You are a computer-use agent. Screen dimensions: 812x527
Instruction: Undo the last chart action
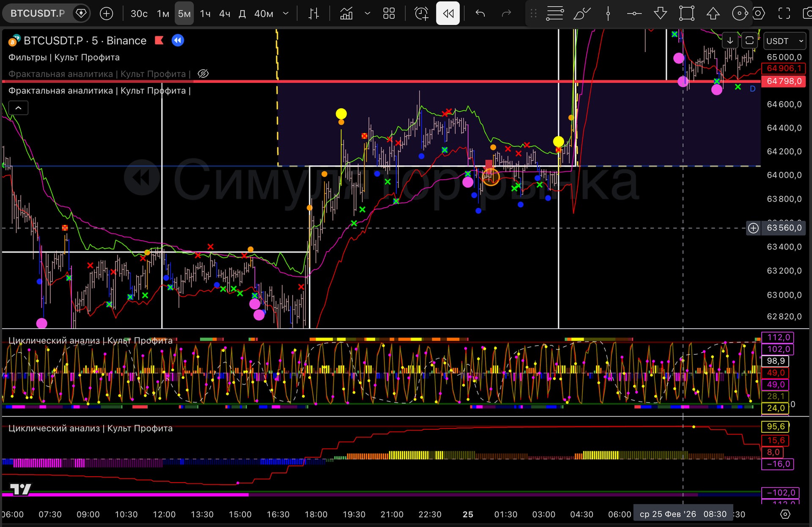(x=480, y=14)
